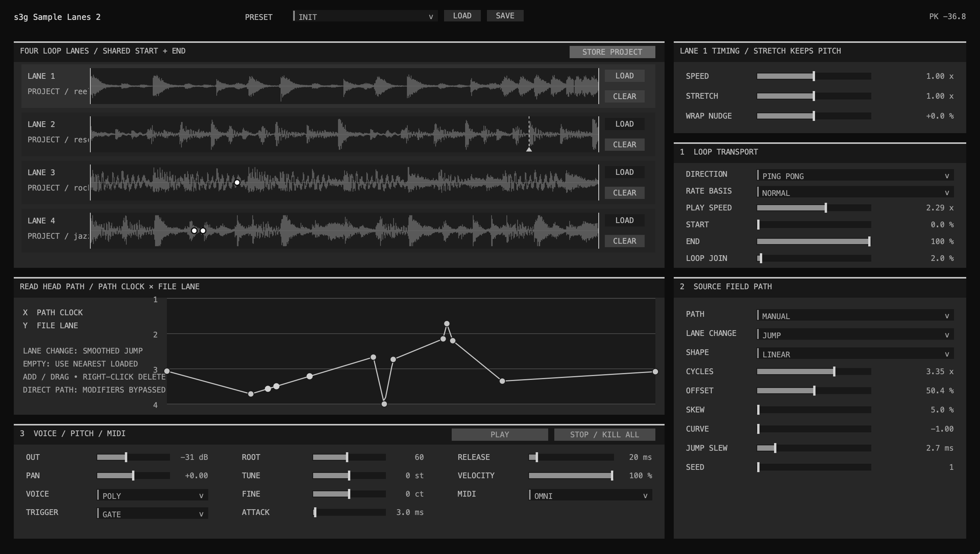Open the PRESET dropdown showing INIT
The image size is (980, 554).
[365, 16]
